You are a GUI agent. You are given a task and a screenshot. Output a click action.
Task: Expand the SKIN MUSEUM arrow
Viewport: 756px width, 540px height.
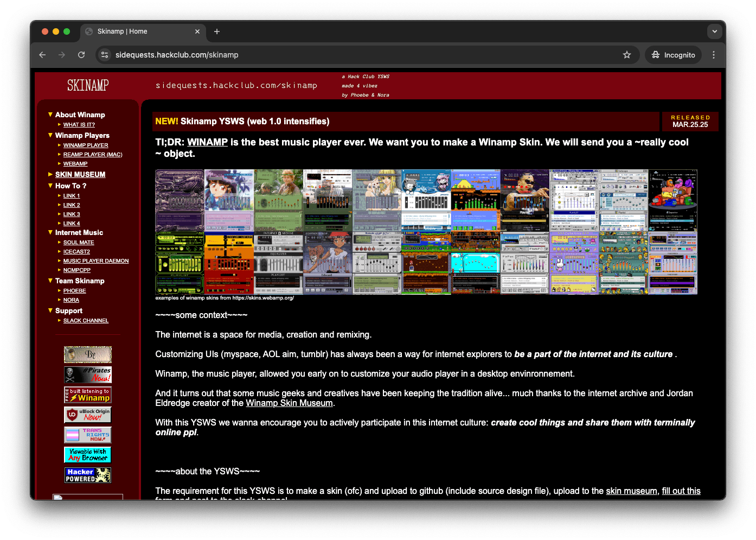point(50,174)
